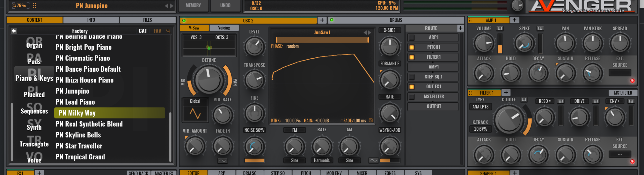Click MST.FILTER button above filter

tap(623, 93)
